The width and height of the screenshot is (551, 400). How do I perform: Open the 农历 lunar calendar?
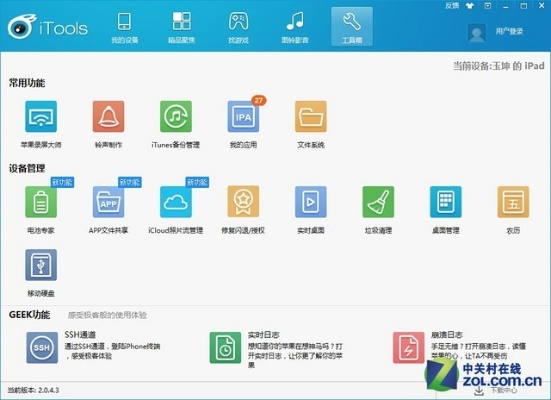pyautogui.click(x=513, y=202)
